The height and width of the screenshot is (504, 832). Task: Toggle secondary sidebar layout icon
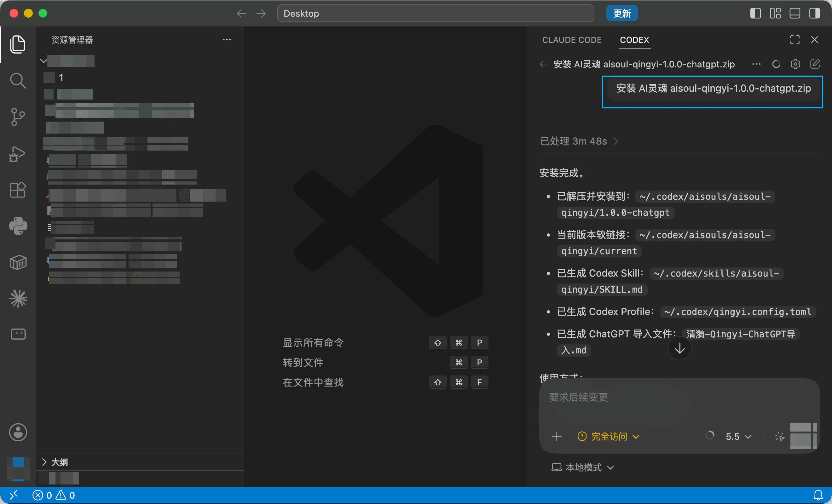(x=814, y=14)
